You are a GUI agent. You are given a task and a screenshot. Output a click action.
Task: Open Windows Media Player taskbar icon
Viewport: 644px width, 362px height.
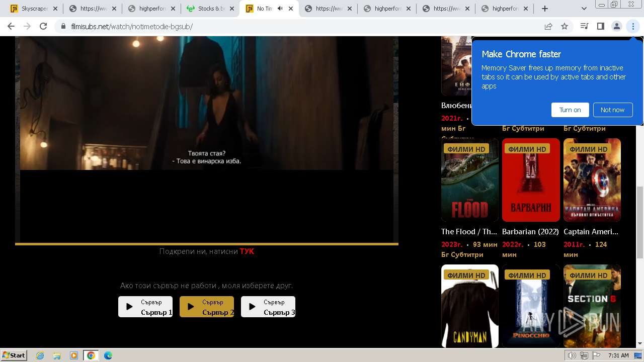pyautogui.click(x=74, y=355)
